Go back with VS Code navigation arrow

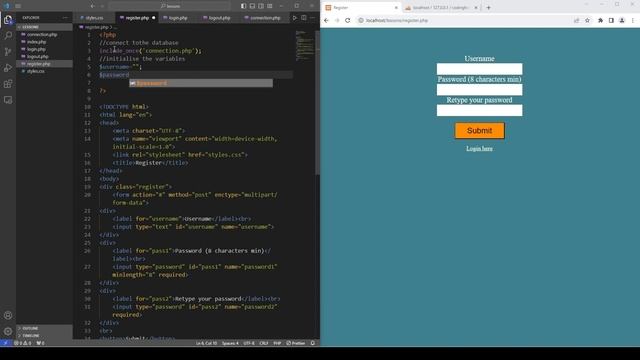tap(93, 6)
